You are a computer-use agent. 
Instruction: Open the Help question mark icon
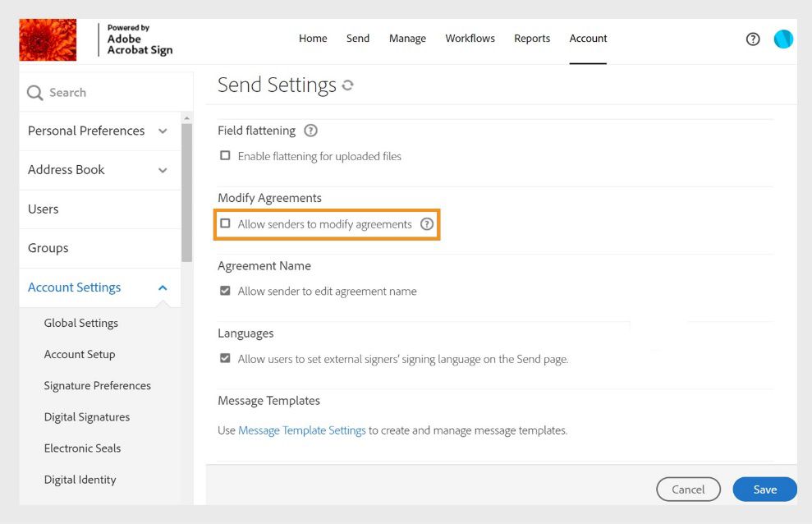[x=753, y=39]
